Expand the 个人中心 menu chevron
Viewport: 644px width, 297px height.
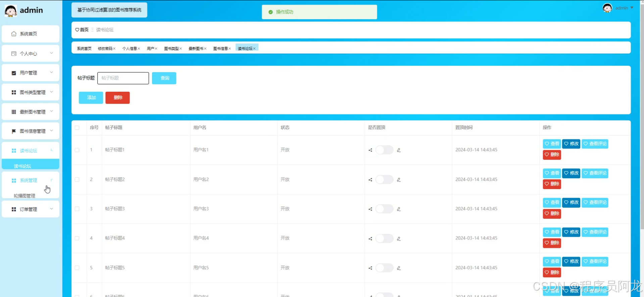pyautogui.click(x=51, y=53)
